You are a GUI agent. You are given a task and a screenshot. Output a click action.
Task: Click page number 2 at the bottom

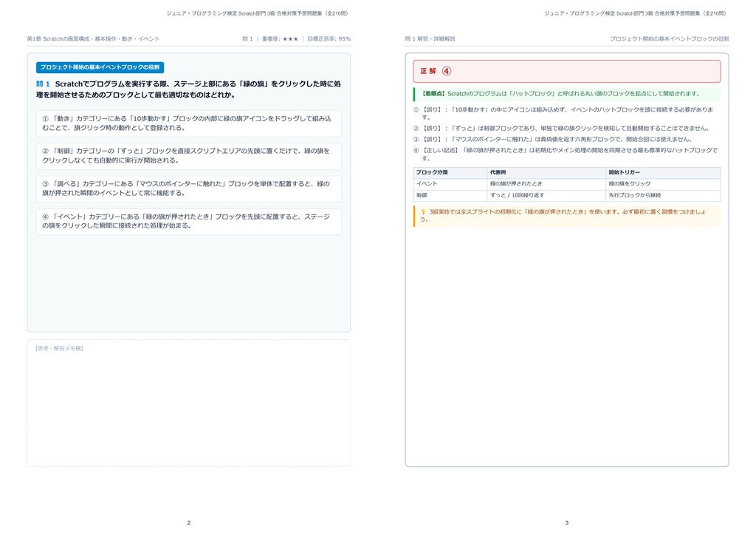(x=189, y=522)
